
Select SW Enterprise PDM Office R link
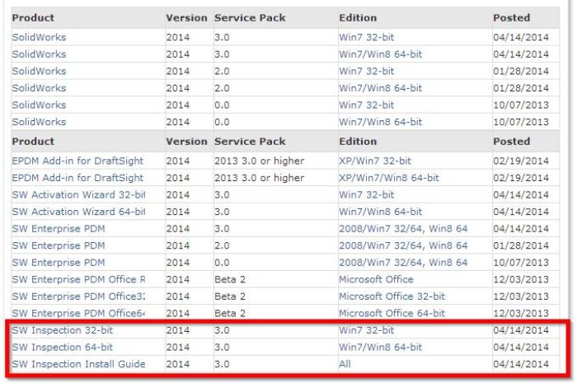(78, 279)
